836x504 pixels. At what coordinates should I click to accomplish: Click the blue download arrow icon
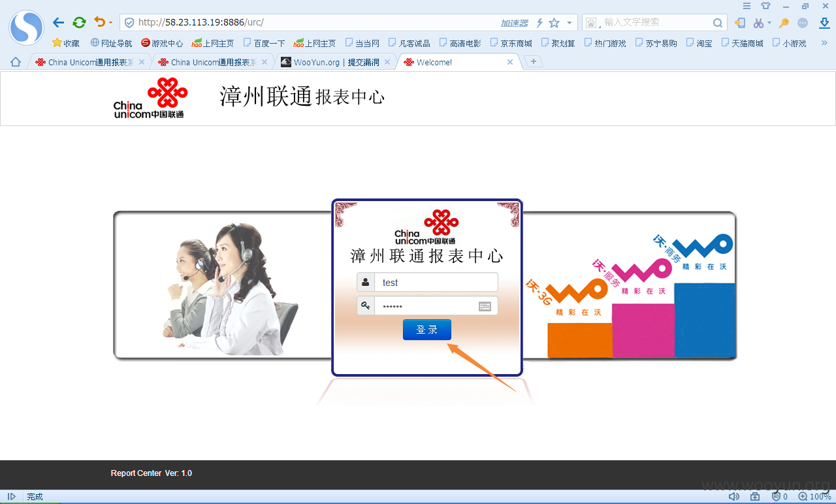825,23
